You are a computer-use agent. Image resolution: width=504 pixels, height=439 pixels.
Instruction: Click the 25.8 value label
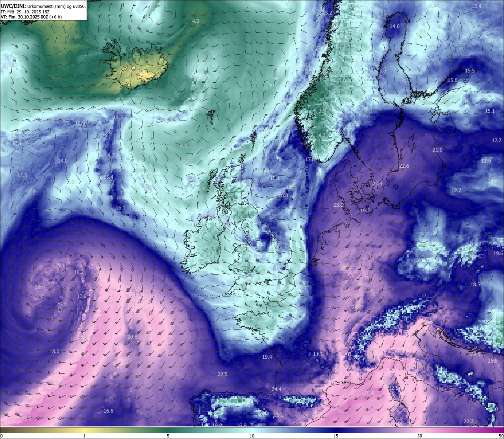click(x=493, y=361)
